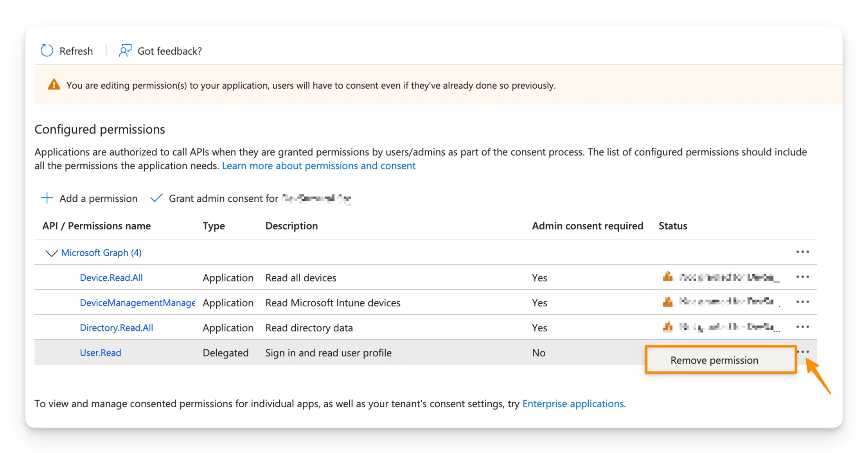Viewport: 868px width, 453px height.
Task: Open the ellipsis menu for Microsoft Graph row
Action: coord(802,252)
